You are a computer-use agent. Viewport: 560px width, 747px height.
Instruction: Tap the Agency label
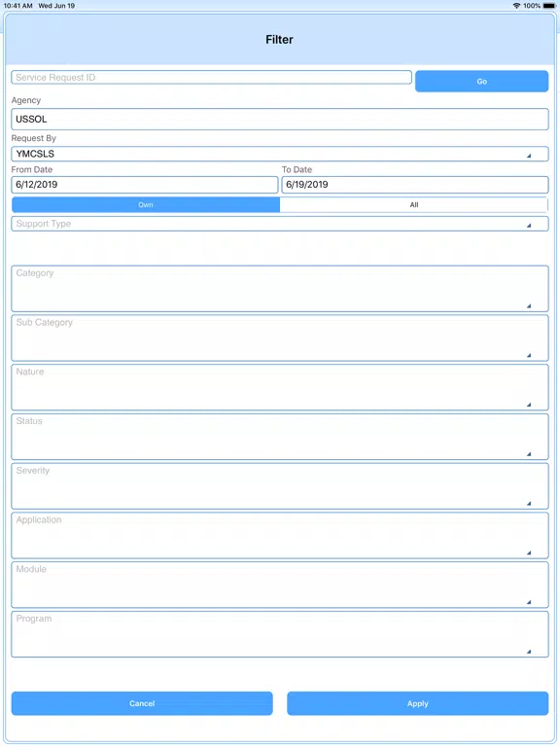click(26, 100)
